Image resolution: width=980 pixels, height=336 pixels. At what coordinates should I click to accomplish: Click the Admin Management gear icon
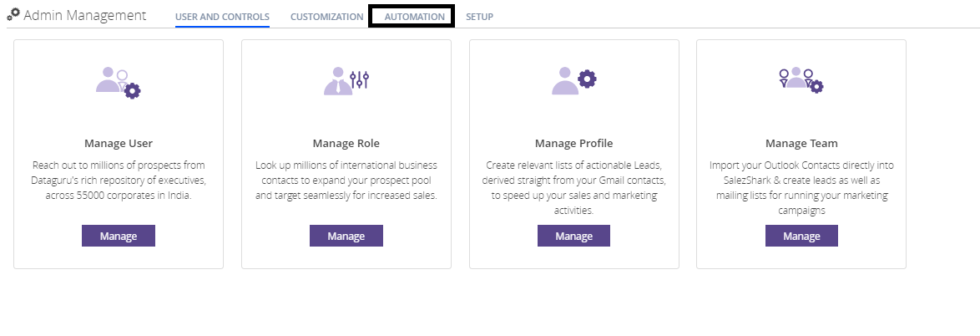coord(13,15)
